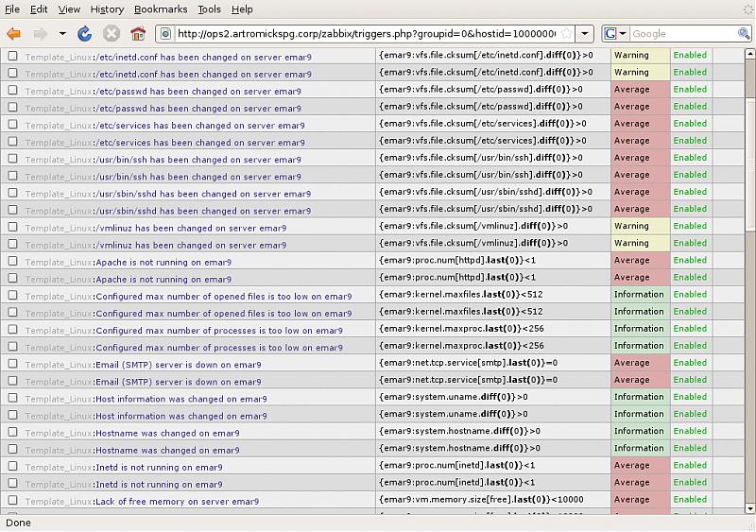
Task: Open the History menu
Action: pyautogui.click(x=107, y=9)
